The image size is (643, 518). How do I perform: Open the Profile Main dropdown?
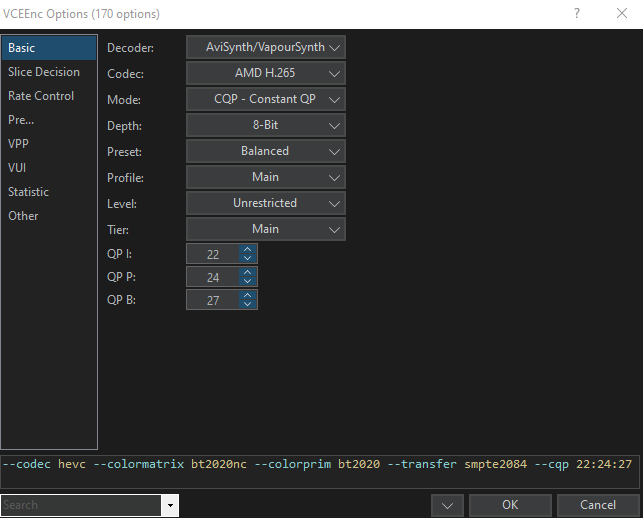pos(266,177)
